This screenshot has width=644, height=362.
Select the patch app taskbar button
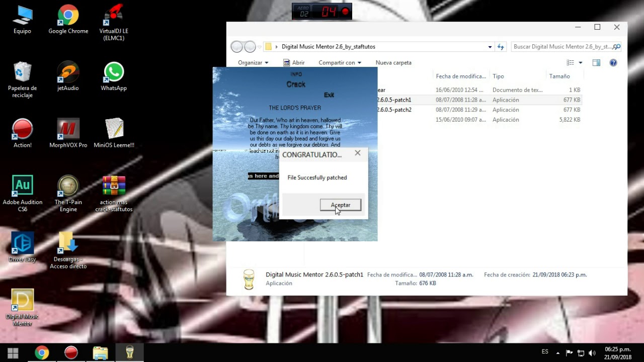pyautogui.click(x=129, y=352)
